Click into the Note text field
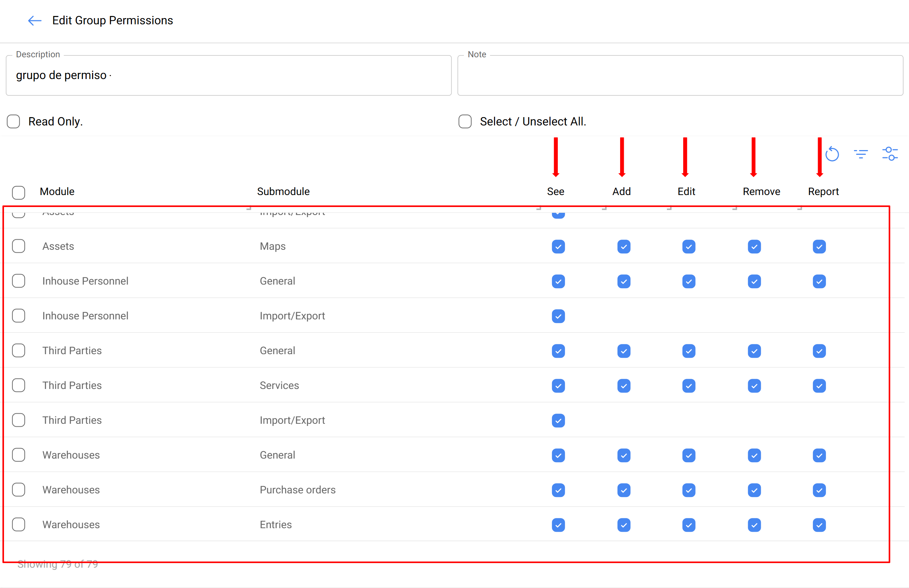Viewport: 909px width, 588px height. point(680,76)
